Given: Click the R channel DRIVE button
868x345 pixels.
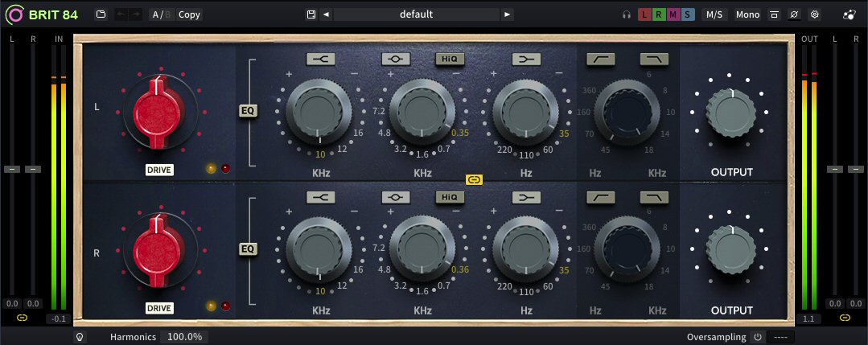Looking at the screenshot, I should pyautogui.click(x=159, y=308).
